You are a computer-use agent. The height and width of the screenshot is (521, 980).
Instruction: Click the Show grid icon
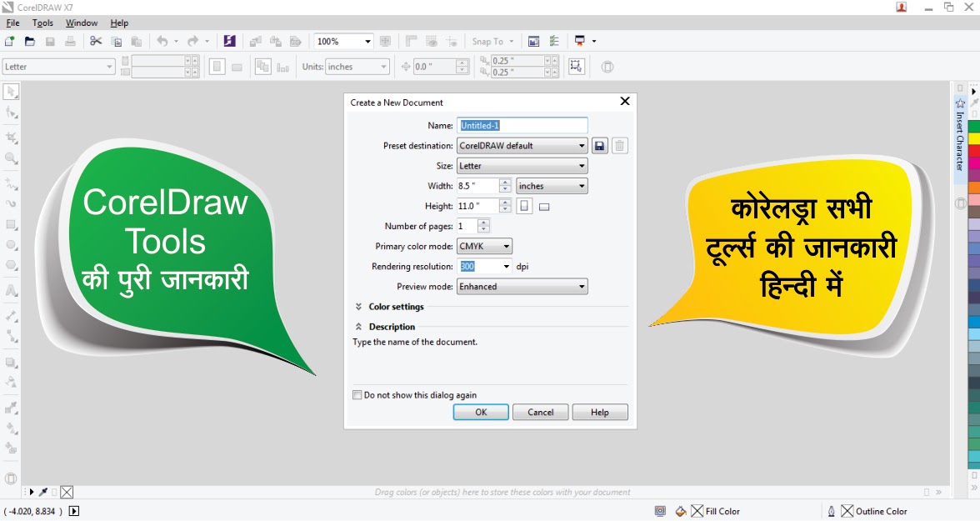432,42
